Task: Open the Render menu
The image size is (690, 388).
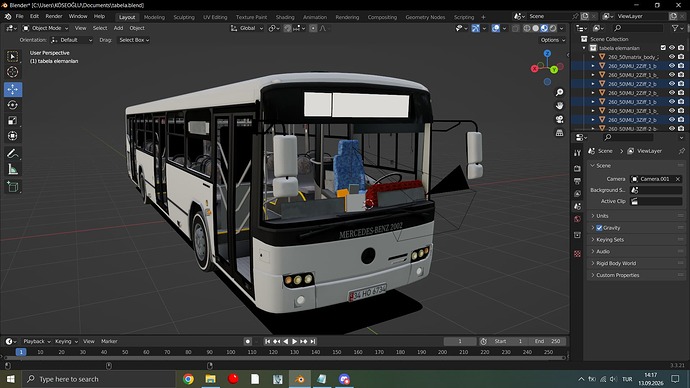Action: [x=54, y=16]
